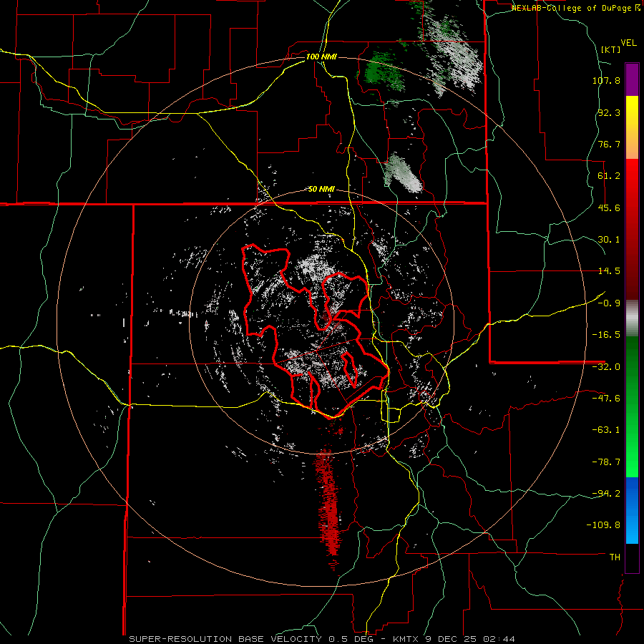Click the green inbound velocity patch in north

tap(384, 71)
